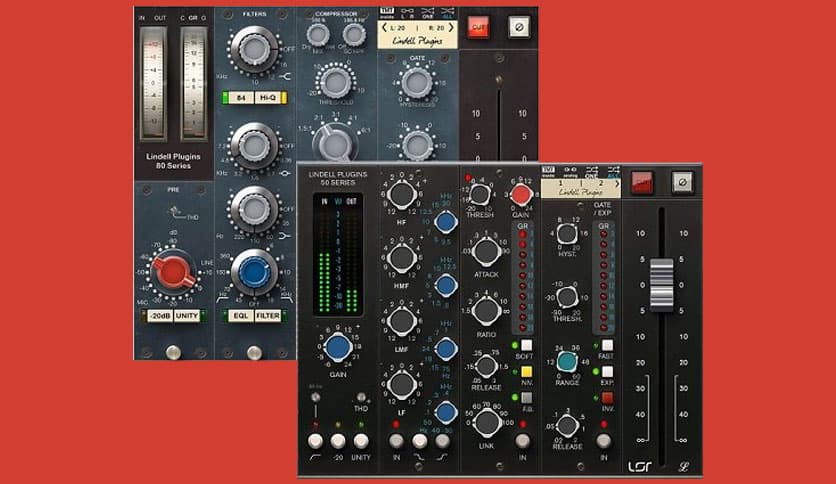Select the analog link icon in 50 Series
Viewport: 836px width, 484px height.
570,172
